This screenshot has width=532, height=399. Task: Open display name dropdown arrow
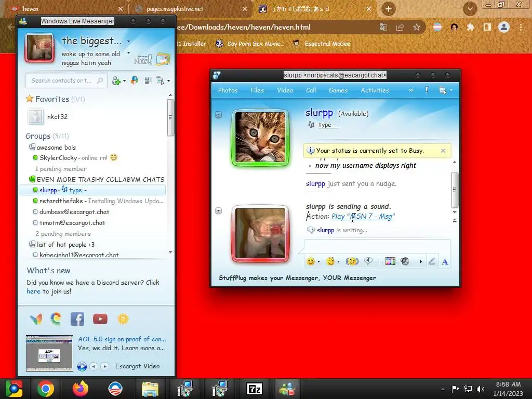[129, 41]
